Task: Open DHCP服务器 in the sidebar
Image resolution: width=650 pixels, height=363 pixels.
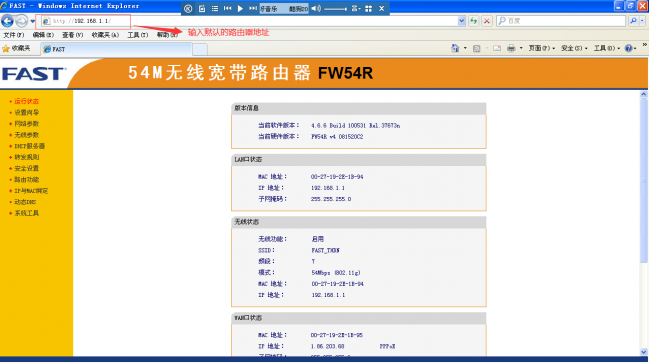Action: coord(29,146)
